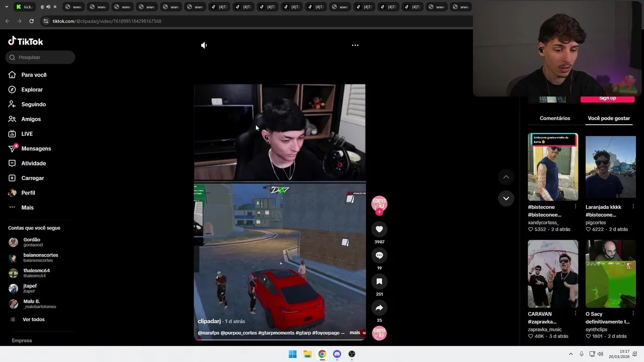Open the Explorar page

26,89
